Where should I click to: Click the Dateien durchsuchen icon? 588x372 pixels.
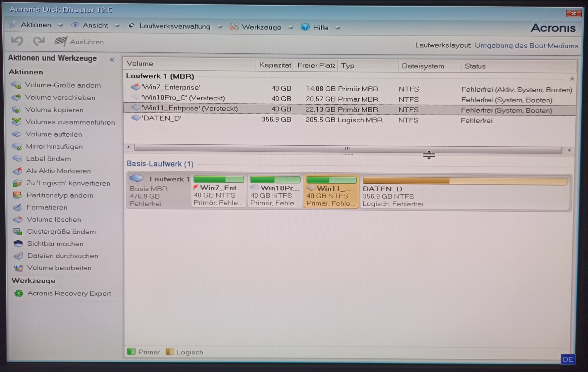pos(19,256)
